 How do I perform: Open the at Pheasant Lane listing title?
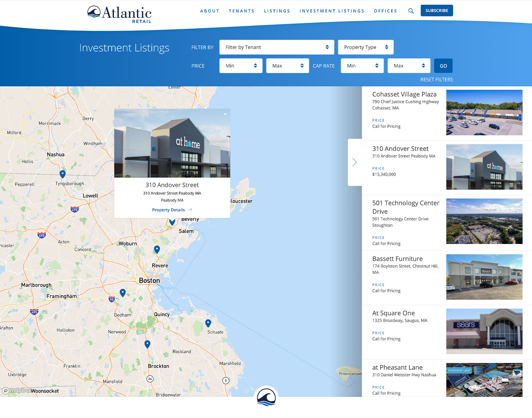pos(397,367)
